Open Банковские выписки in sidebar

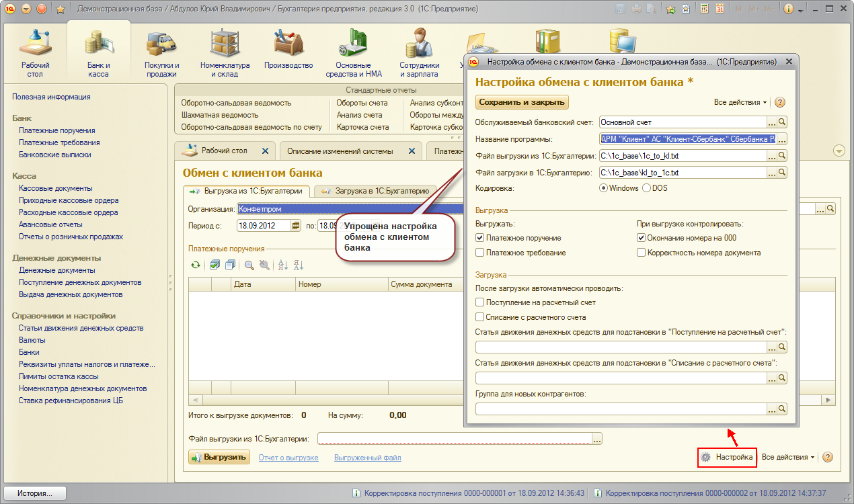click(55, 155)
